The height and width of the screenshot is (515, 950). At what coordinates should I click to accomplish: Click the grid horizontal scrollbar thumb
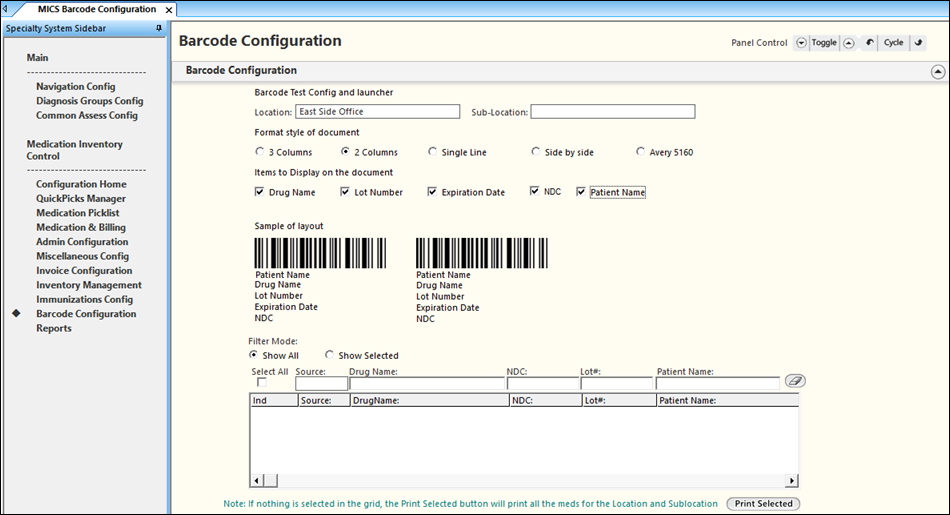tap(271, 480)
